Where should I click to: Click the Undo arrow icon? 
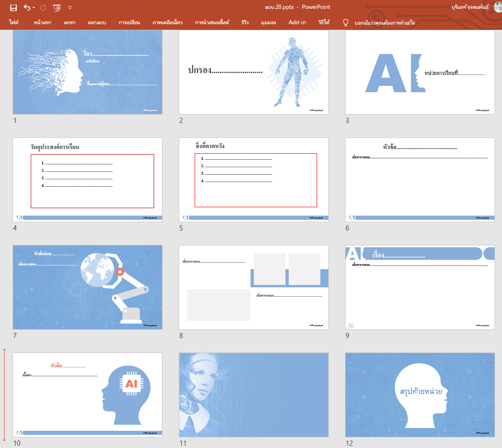[x=27, y=7]
